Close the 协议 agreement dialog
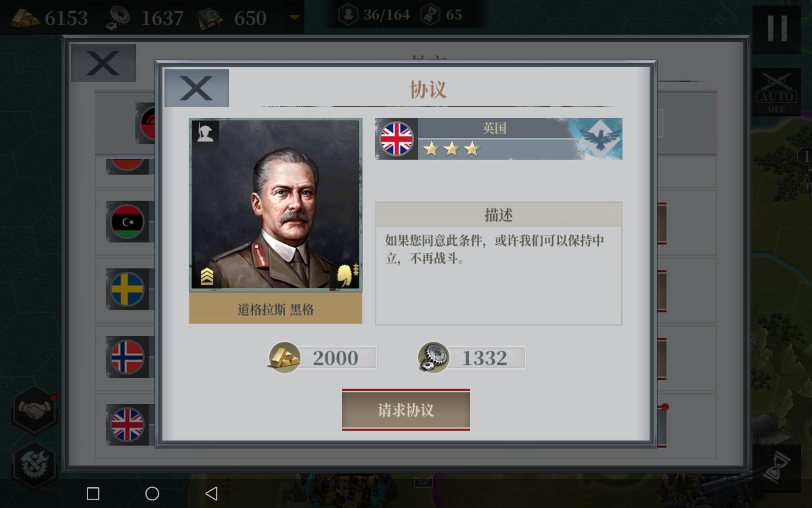This screenshot has height=508, width=812. click(x=197, y=88)
